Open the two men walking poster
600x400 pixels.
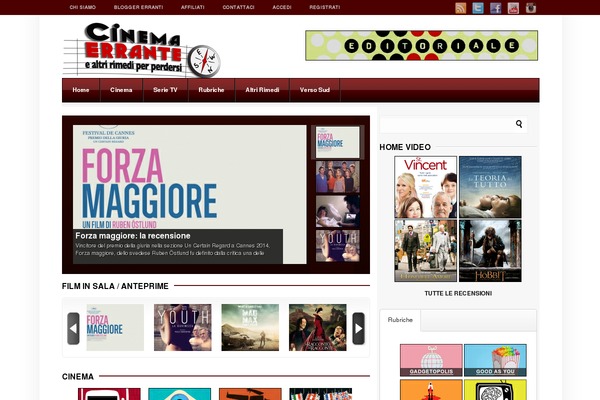(426, 251)
